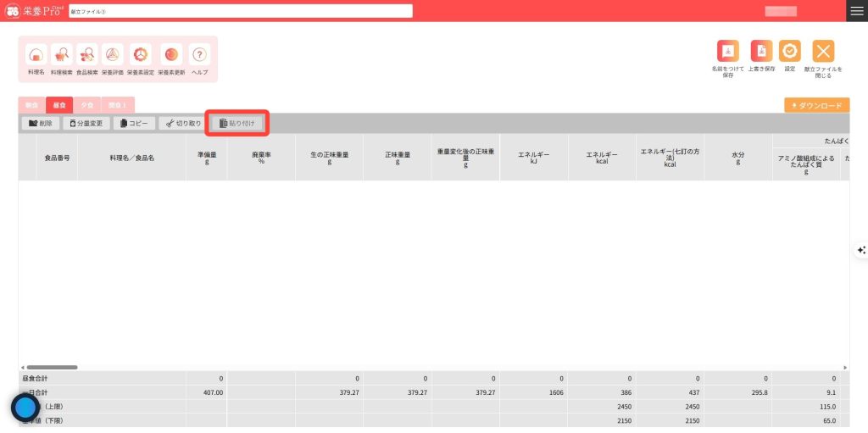Image resolution: width=868 pixels, height=433 pixels.
Task: Click the table's horizontal scrollbar
Action: coord(51,367)
